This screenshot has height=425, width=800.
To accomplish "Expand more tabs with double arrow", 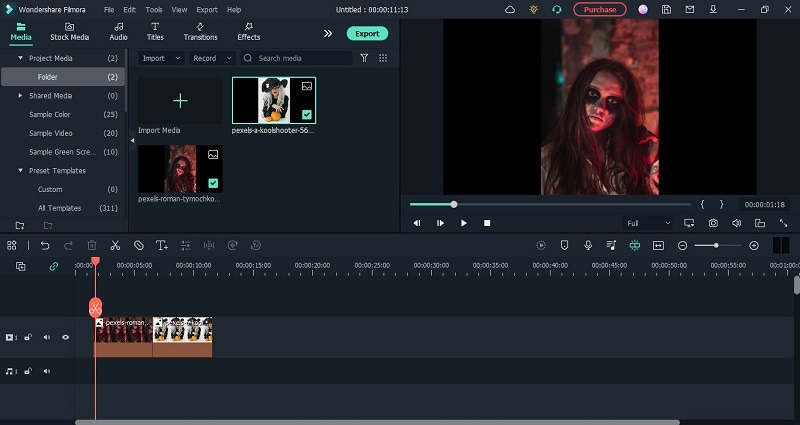I will tap(328, 34).
